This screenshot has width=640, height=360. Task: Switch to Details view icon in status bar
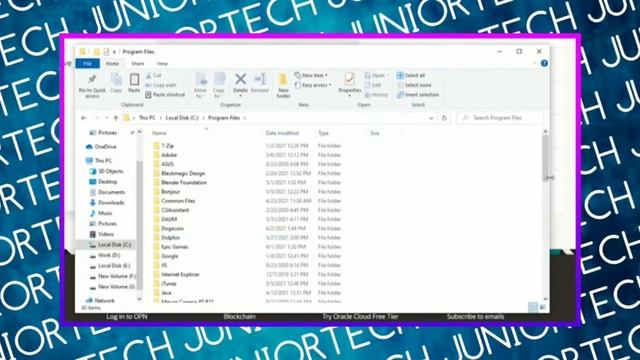[533, 307]
